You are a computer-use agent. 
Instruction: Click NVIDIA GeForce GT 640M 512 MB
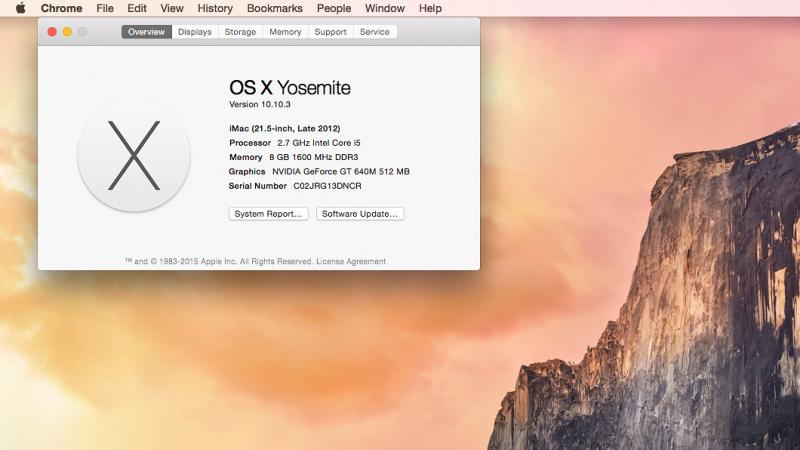tap(341, 171)
